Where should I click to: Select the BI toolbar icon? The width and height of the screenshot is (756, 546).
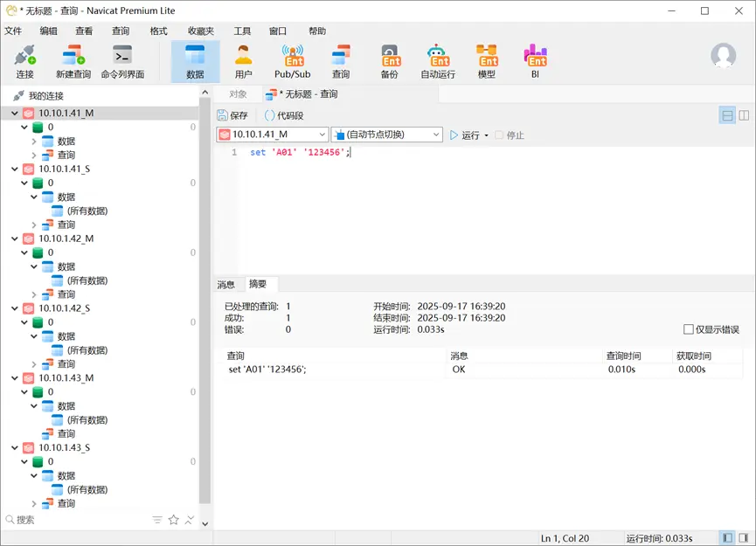click(x=535, y=61)
